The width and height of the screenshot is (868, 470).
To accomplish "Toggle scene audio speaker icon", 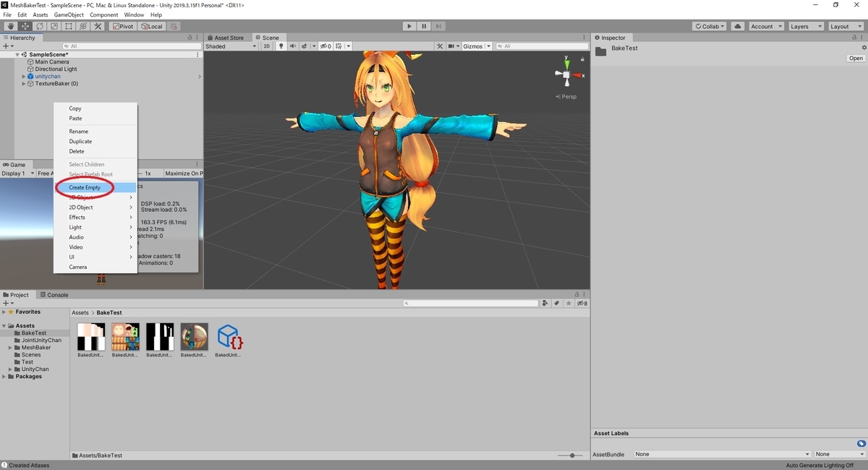I will [x=294, y=46].
